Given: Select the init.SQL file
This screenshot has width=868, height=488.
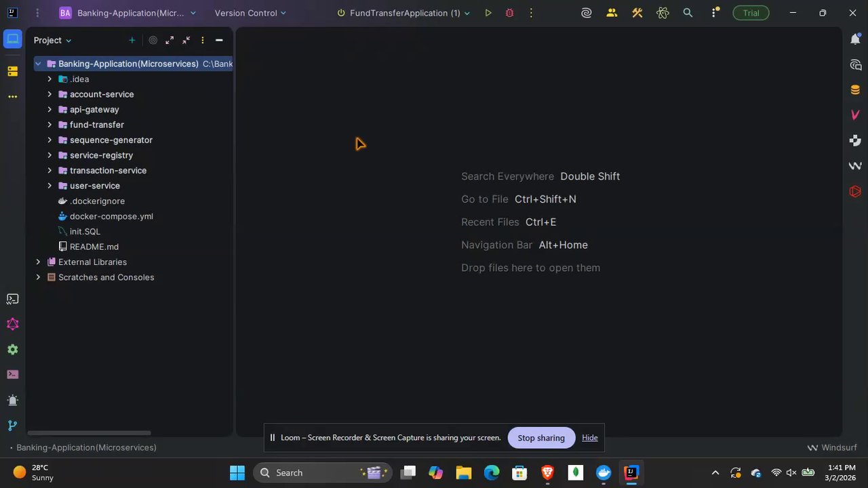Looking at the screenshot, I should pos(85,231).
